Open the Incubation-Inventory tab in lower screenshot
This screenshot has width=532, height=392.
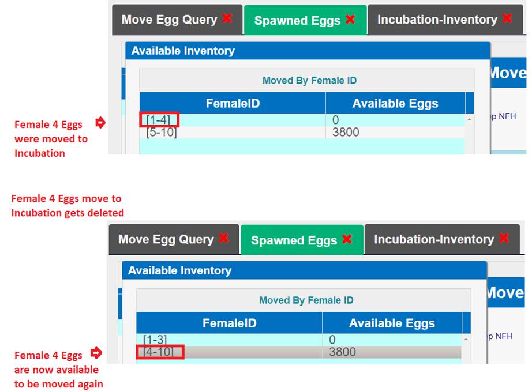(x=433, y=239)
